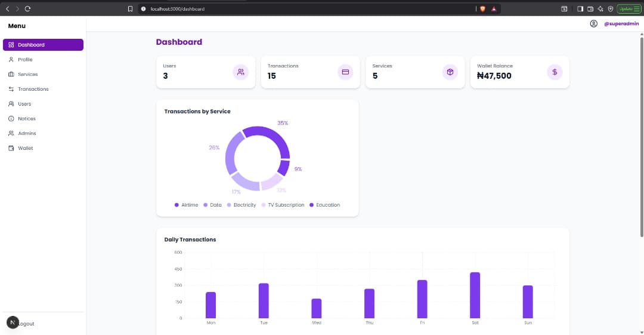Click the Sat bar in Daily Transactions
The image size is (644, 335).
(475, 295)
